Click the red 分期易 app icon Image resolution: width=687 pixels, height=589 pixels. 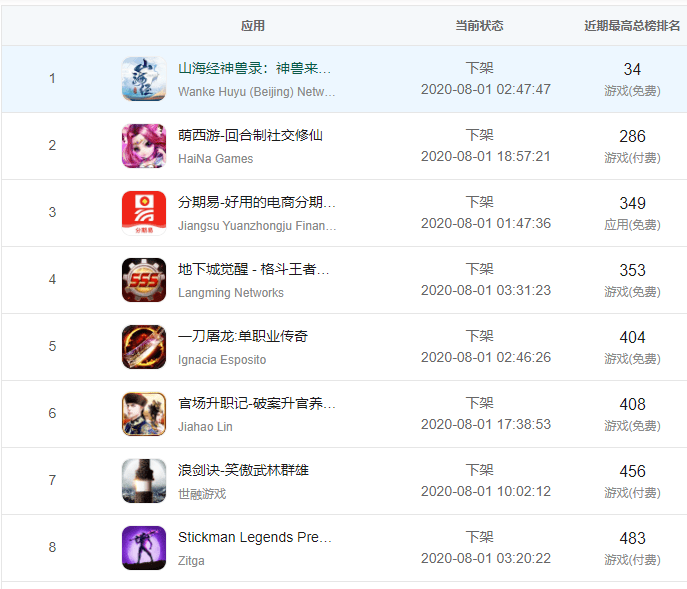click(x=143, y=213)
